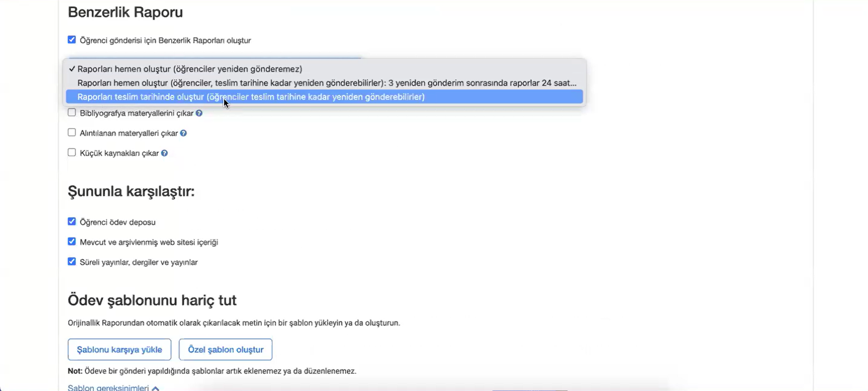Click the 'Öğrenci ödev deposu' label text
Image resolution: width=868 pixels, height=391 pixels.
(x=118, y=222)
